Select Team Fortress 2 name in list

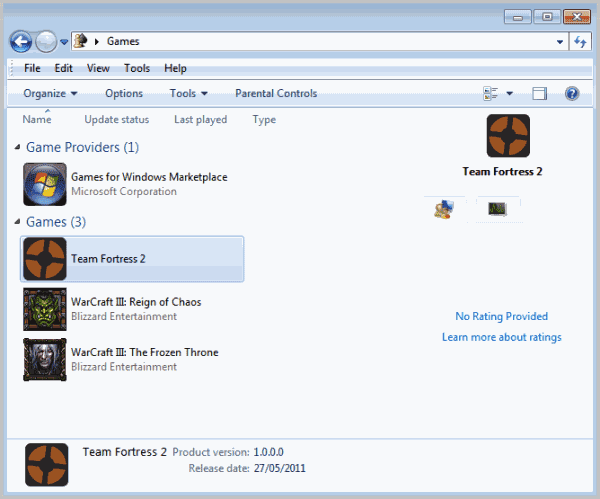(108, 259)
